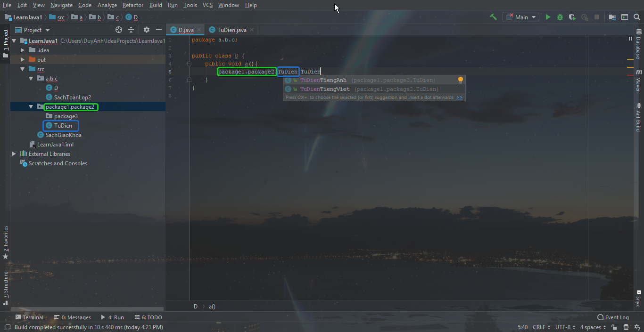Click the green hammer Build Project icon
Viewport: 644px width, 332px height.
coord(493,17)
